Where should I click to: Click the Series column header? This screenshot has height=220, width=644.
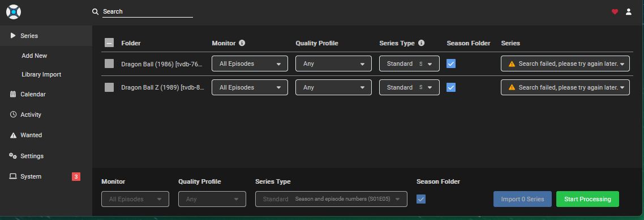click(510, 43)
